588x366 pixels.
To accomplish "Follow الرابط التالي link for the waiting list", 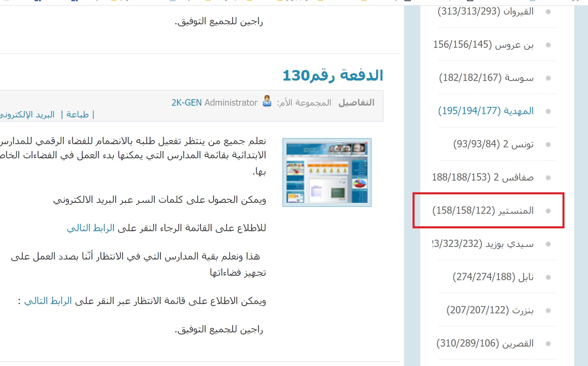I will [48, 301].
